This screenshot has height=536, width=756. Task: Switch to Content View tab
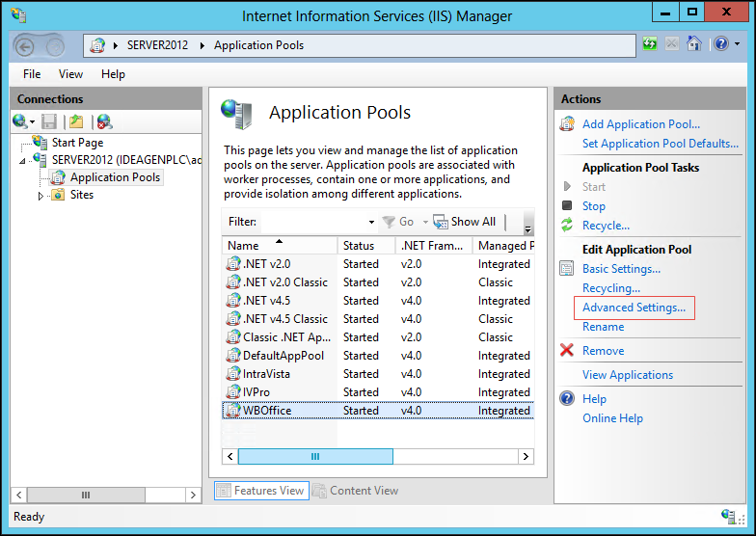(356, 491)
